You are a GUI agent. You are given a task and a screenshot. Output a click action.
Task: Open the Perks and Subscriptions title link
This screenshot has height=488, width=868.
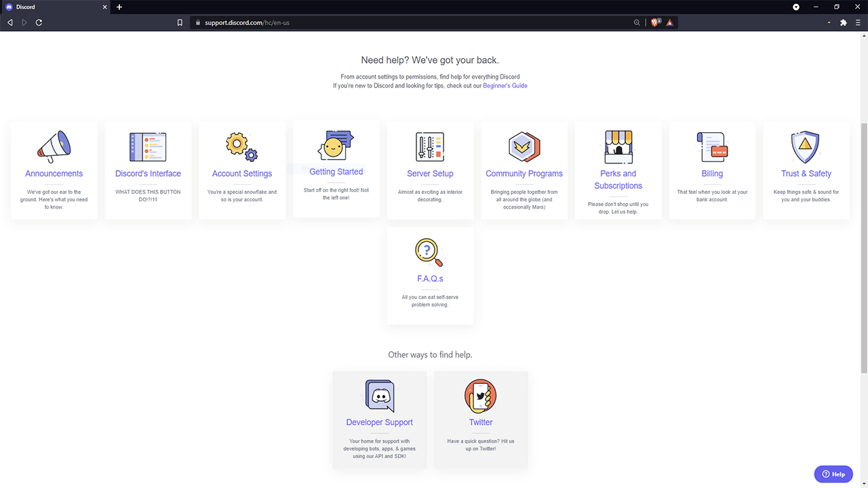pos(618,180)
